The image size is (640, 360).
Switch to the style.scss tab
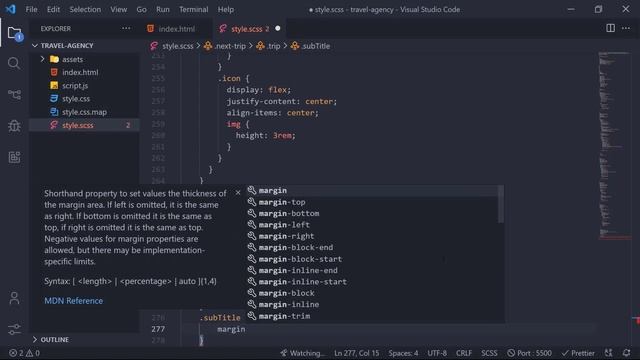[x=250, y=29]
